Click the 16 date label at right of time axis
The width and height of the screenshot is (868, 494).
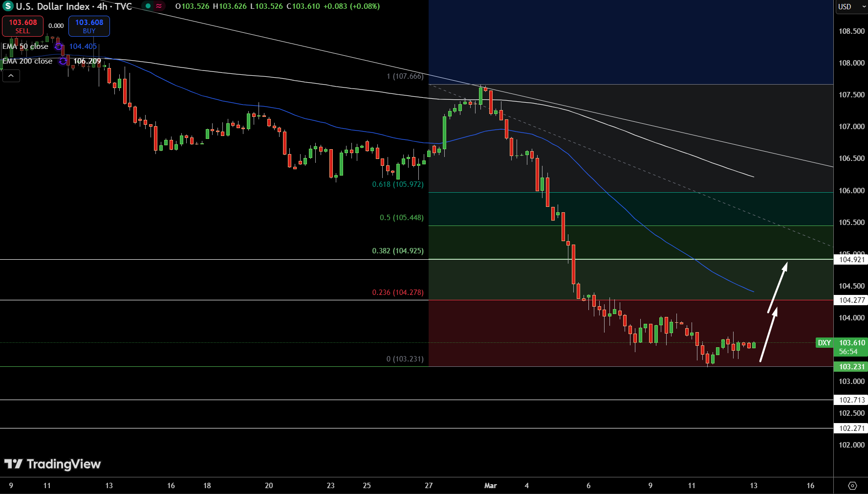[810, 486]
